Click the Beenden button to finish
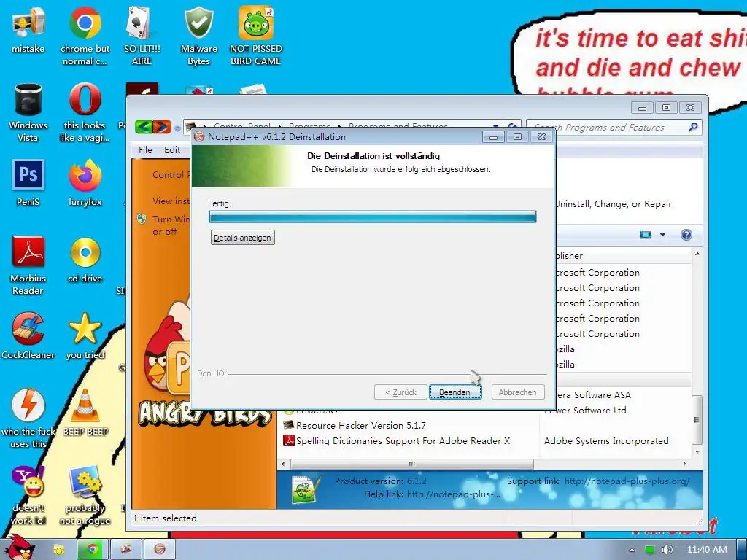 tap(455, 392)
